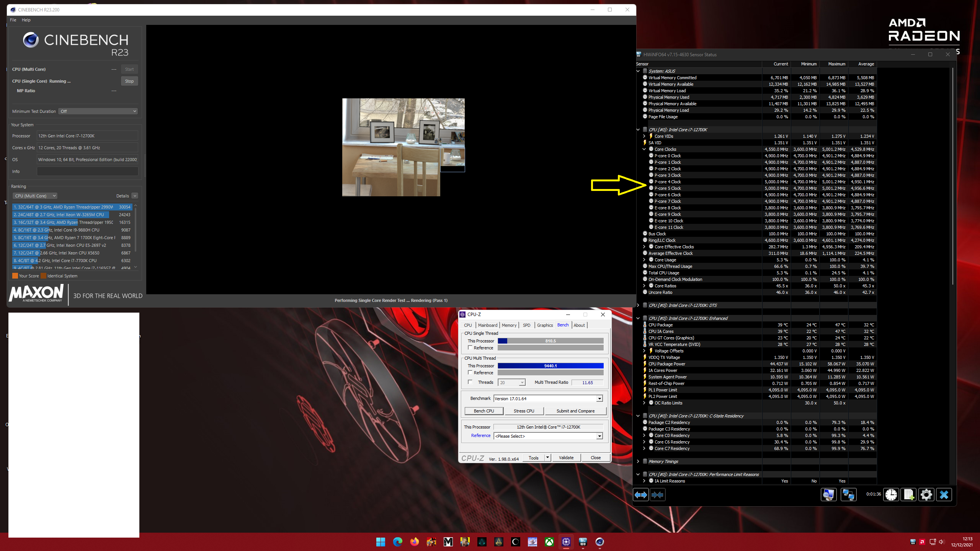This screenshot has height=551, width=980.
Task: Click network tray icon
Action: coord(932,542)
